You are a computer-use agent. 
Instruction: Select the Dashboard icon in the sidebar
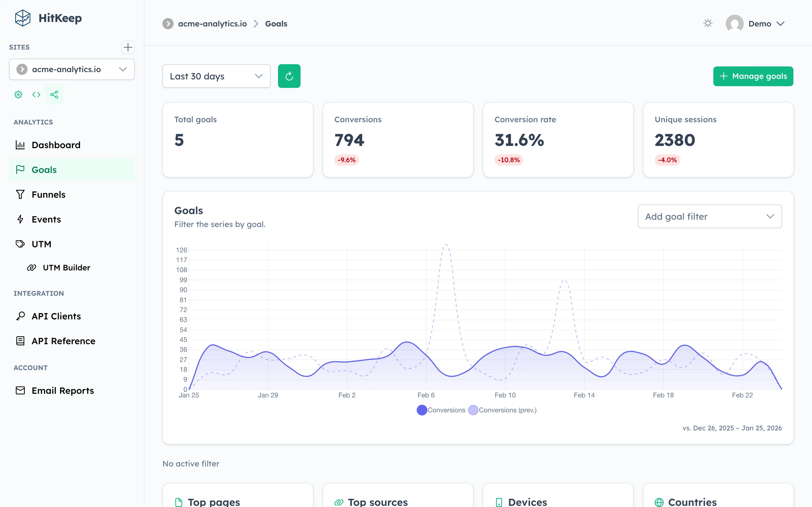click(x=21, y=144)
